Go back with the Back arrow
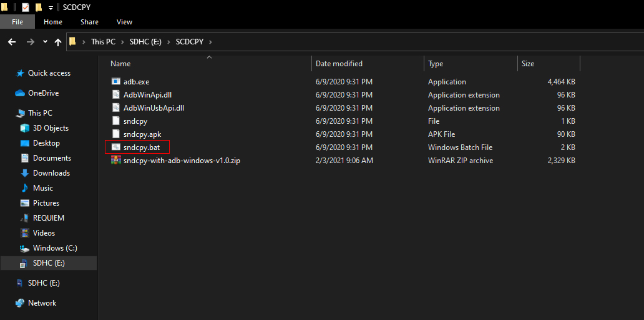 12,42
